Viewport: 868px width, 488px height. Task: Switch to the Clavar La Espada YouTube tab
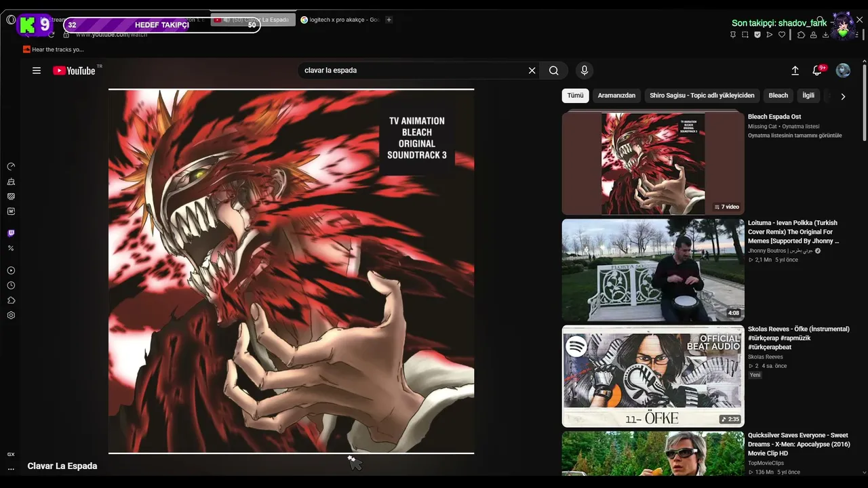[x=253, y=20]
